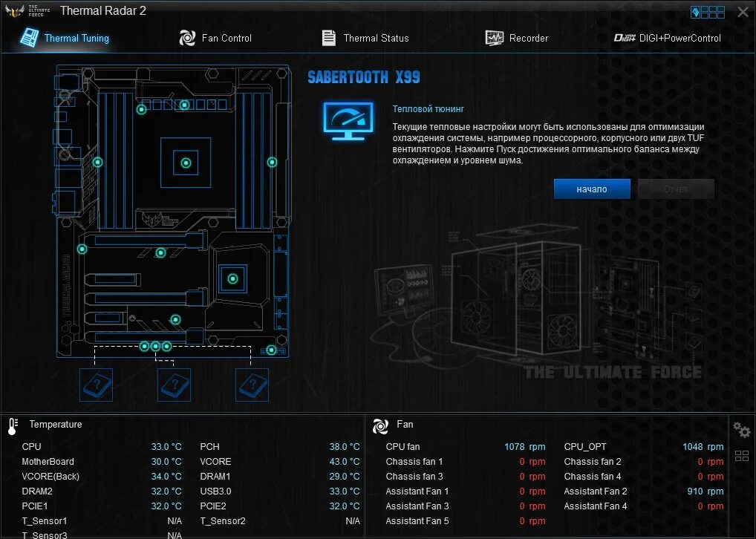Click the PCH 38.0 °C reading

pos(345,447)
